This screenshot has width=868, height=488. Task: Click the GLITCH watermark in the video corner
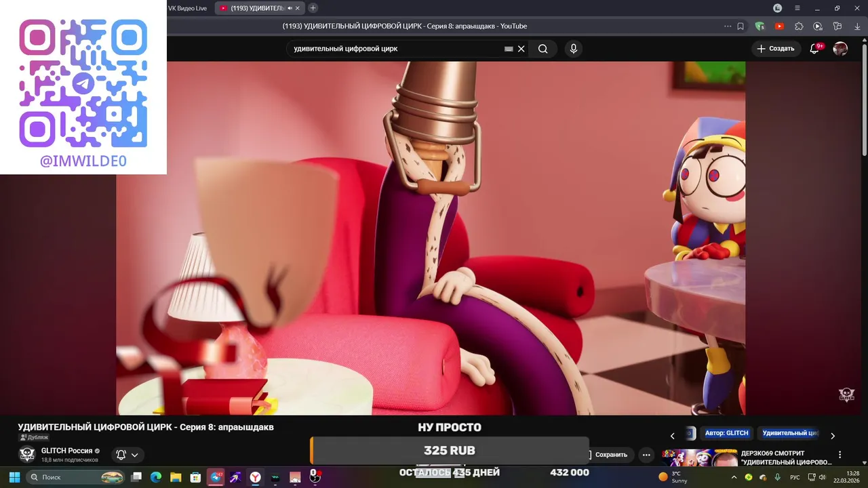pos(846,395)
